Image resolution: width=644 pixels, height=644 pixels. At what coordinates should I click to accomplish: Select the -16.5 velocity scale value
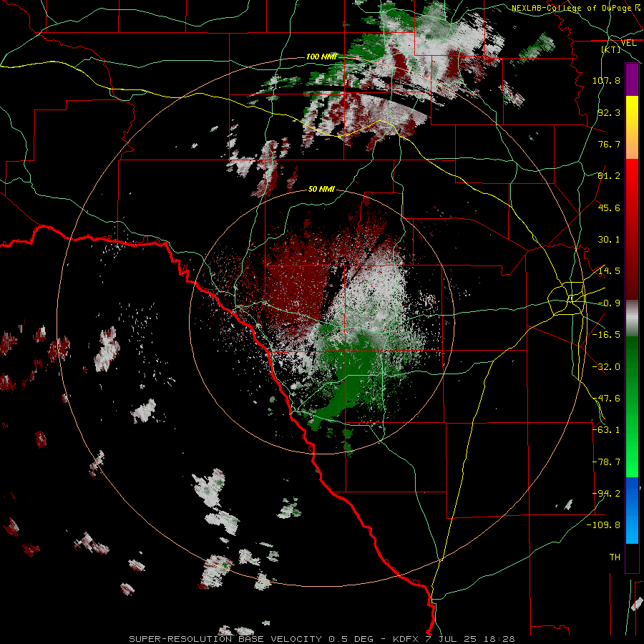tap(606, 335)
